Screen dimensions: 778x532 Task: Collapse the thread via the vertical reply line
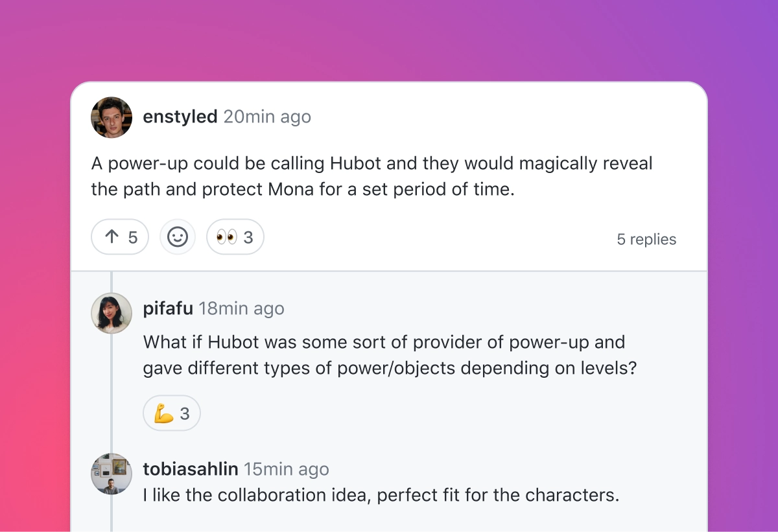click(112, 402)
